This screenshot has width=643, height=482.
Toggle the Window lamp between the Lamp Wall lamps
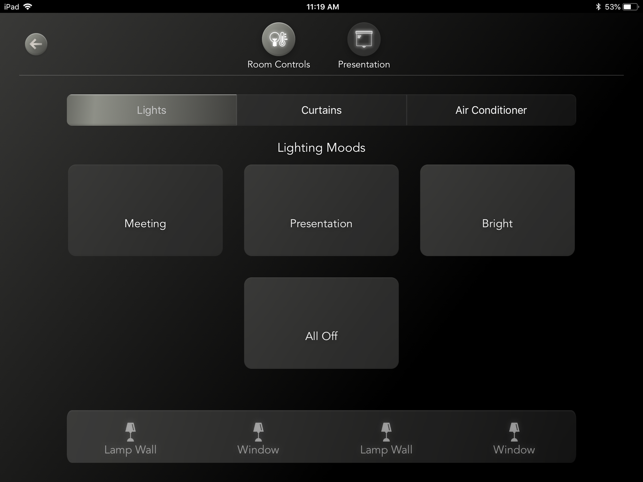coord(258,439)
